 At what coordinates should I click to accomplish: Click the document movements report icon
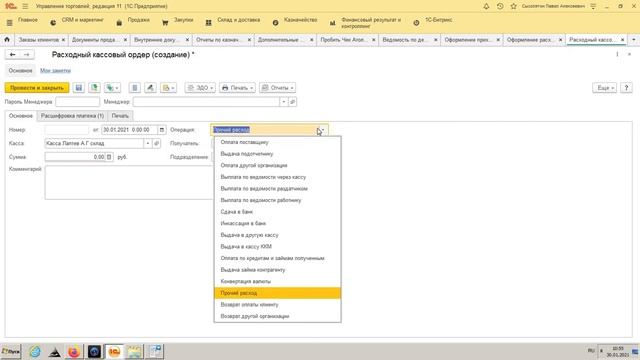(x=134, y=88)
